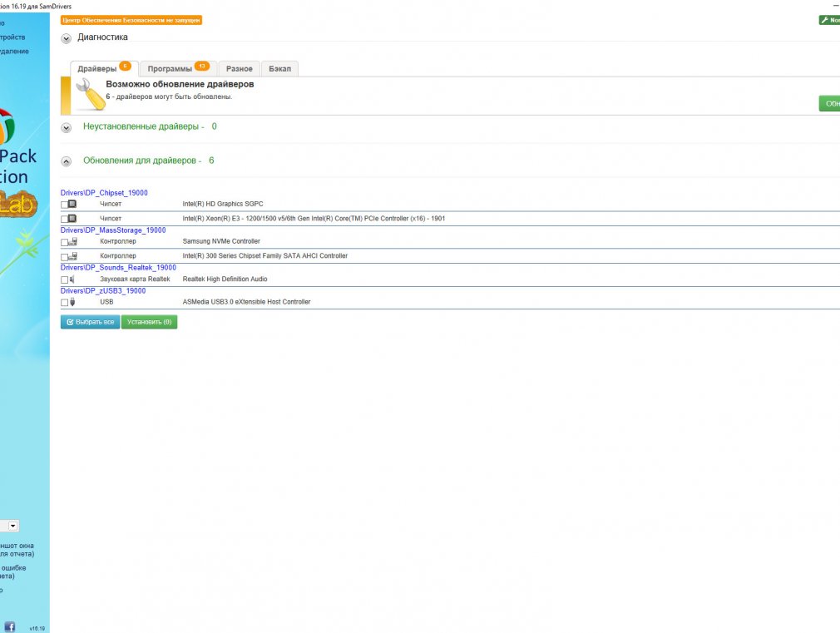The width and height of the screenshot is (840, 633).
Task: Click the orange security center warning banner
Action: [x=131, y=20]
